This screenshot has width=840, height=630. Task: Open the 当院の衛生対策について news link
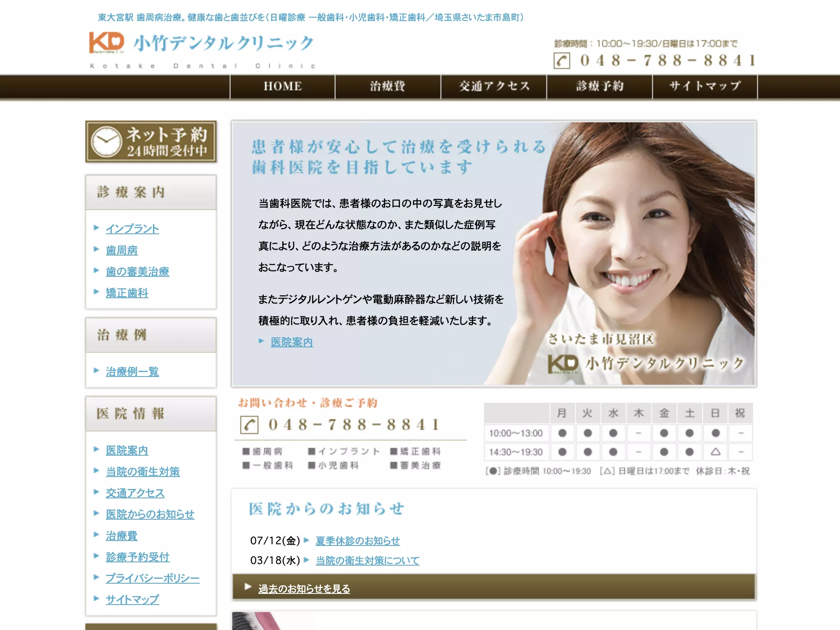tap(367, 560)
